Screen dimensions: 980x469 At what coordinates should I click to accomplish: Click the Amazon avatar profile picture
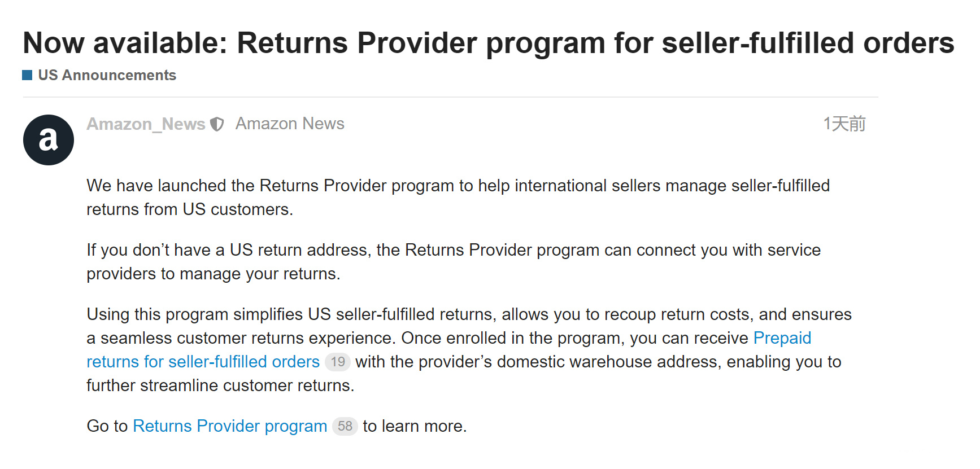point(49,140)
